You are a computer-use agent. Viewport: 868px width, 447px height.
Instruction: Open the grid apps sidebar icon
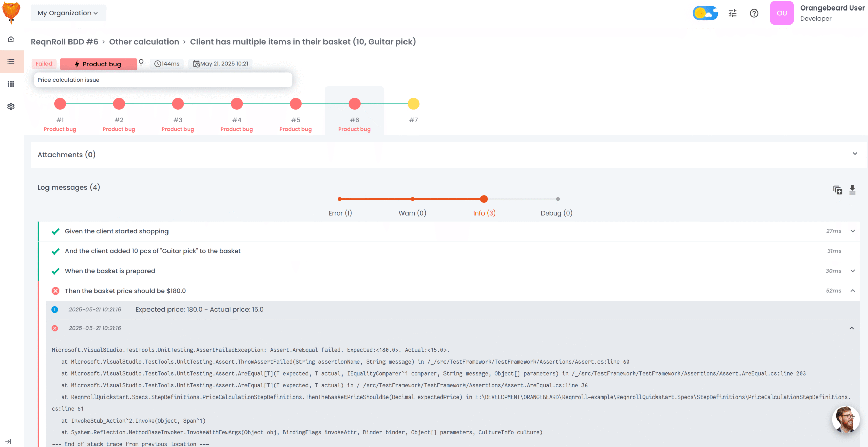click(11, 84)
